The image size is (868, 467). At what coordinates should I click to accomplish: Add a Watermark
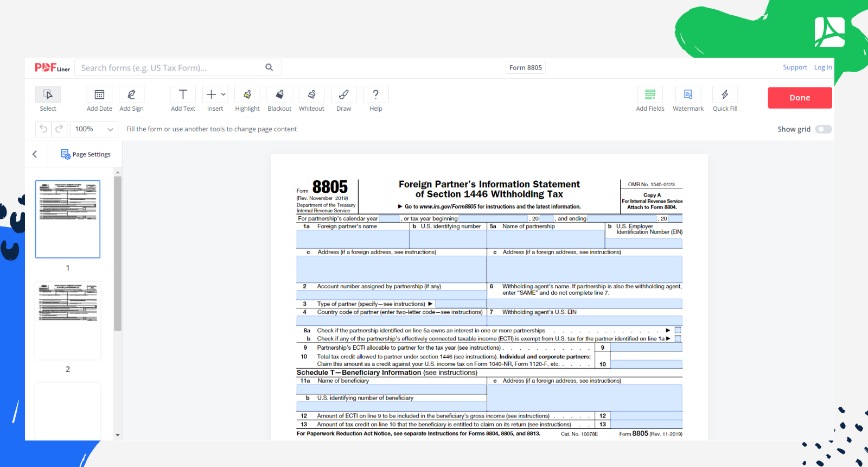688,99
